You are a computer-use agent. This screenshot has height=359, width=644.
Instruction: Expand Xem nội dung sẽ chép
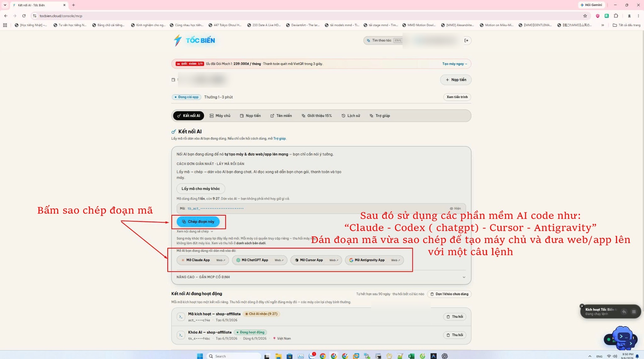click(195, 231)
